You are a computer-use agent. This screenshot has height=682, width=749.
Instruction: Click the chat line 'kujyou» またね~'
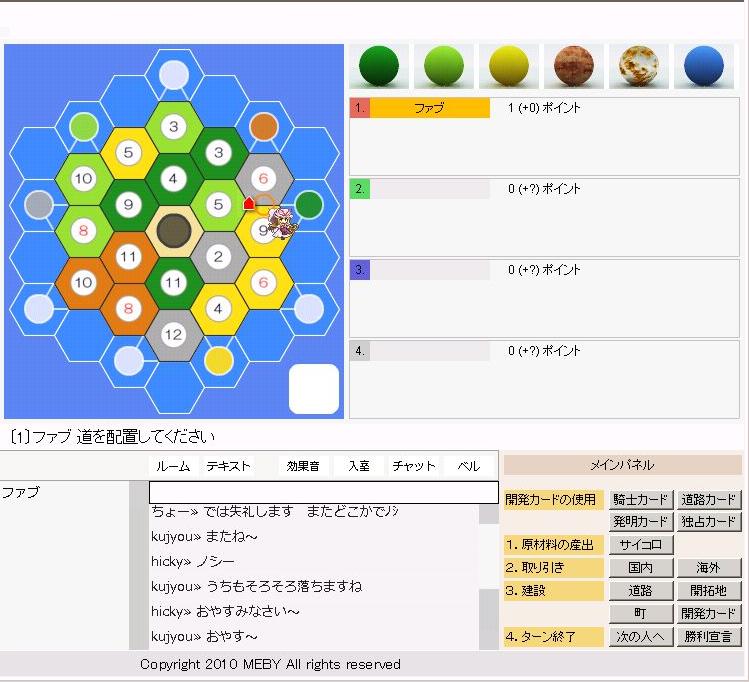(204, 536)
